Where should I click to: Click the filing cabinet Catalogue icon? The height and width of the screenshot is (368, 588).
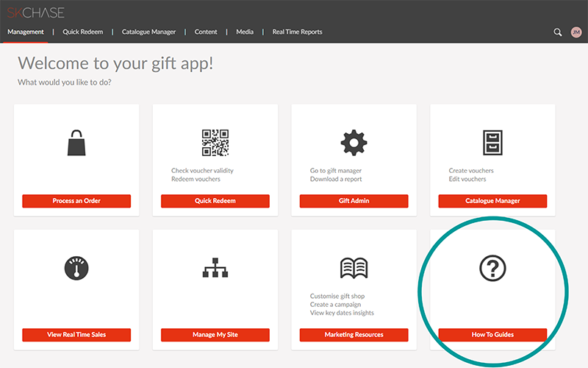click(492, 143)
